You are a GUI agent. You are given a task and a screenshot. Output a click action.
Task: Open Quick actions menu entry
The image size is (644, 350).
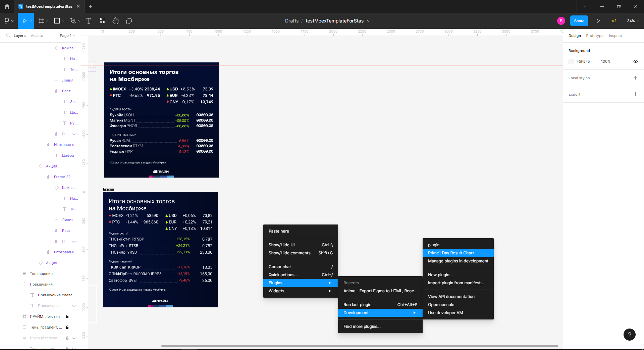[301, 275]
